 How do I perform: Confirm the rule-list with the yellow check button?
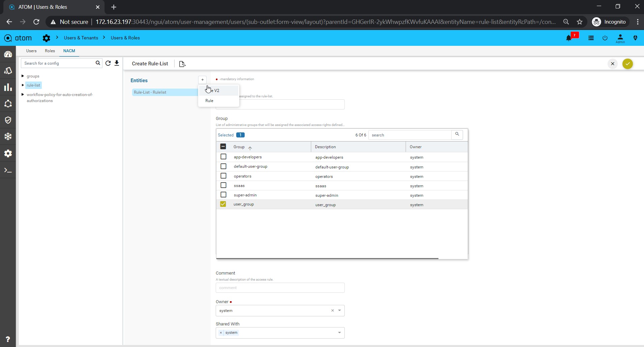pos(627,64)
